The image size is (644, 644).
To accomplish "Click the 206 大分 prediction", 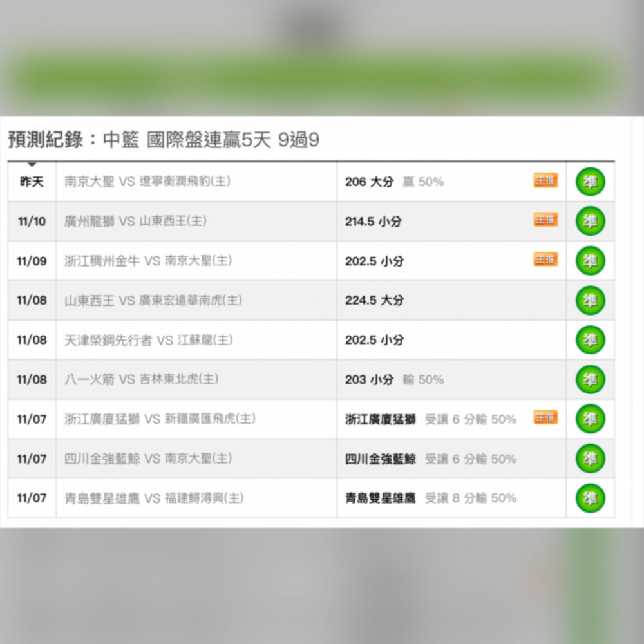I will tap(369, 182).
